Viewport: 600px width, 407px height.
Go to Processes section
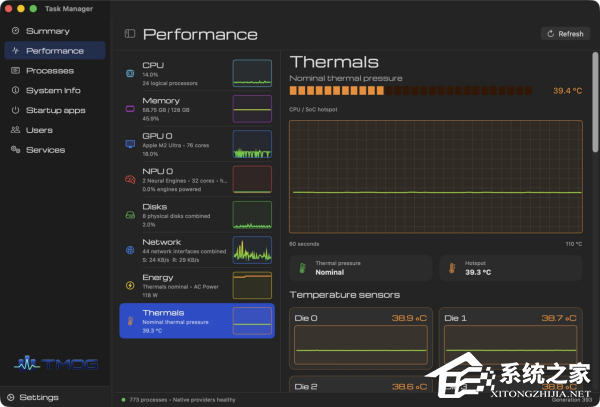(55, 71)
